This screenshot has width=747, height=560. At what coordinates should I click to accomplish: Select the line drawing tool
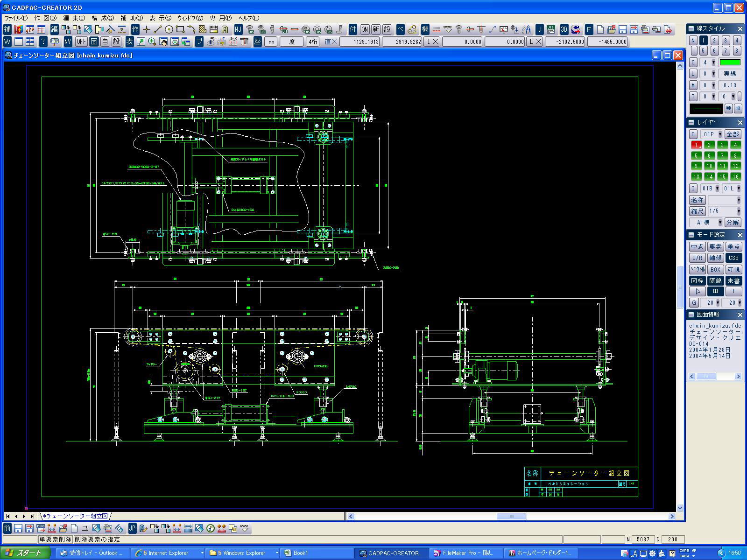[x=158, y=29]
